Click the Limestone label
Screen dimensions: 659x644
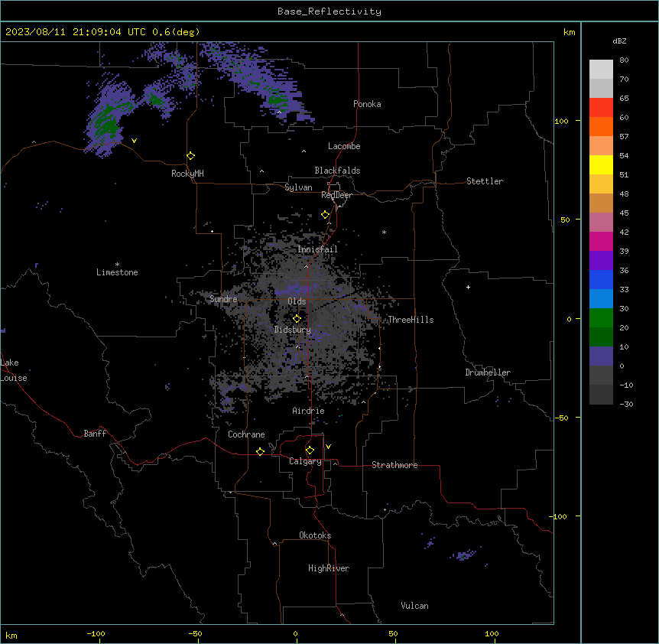click(x=117, y=272)
